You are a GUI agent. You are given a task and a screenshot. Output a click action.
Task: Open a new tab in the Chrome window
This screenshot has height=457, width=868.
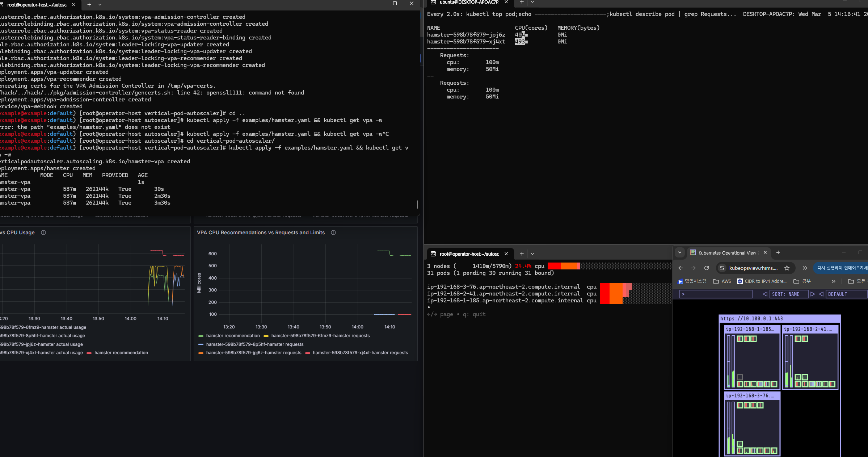778,253
